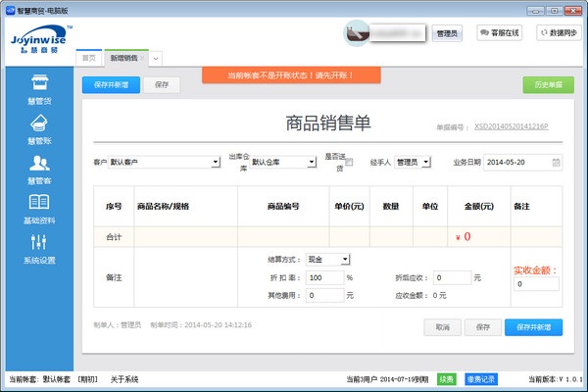Expand the 结算方式 dropdown
588x392 pixels.
click(345, 259)
